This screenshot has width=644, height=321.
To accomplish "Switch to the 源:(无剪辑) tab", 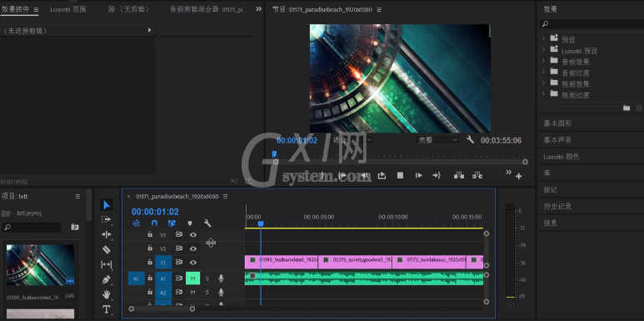I will pyautogui.click(x=128, y=9).
